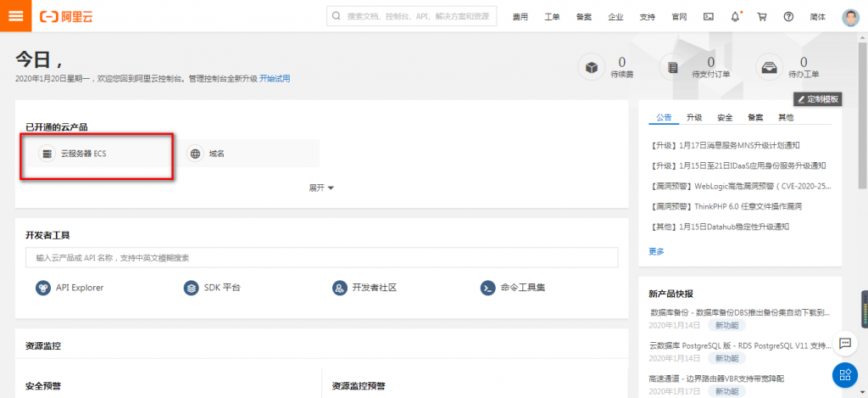
Task: Click the 定制模板 button
Action: [x=818, y=99]
